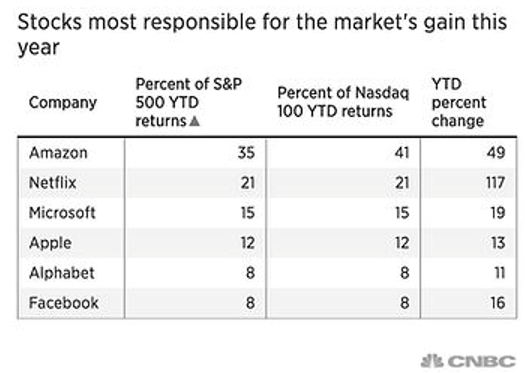
Task: Select the Facebook row label
Action: 64,303
